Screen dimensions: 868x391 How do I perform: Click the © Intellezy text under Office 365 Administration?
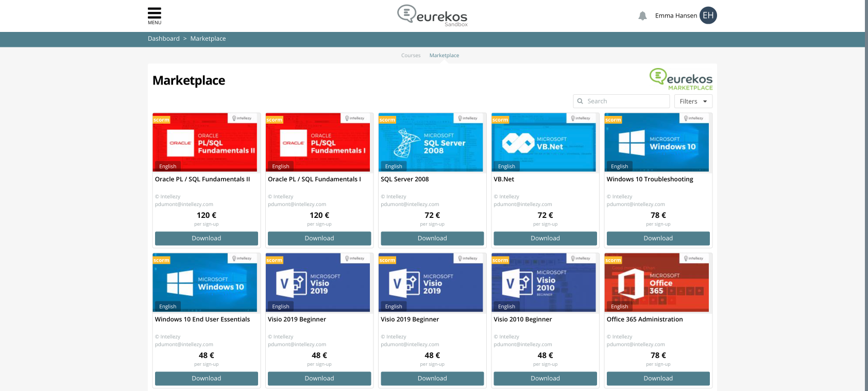tap(619, 337)
